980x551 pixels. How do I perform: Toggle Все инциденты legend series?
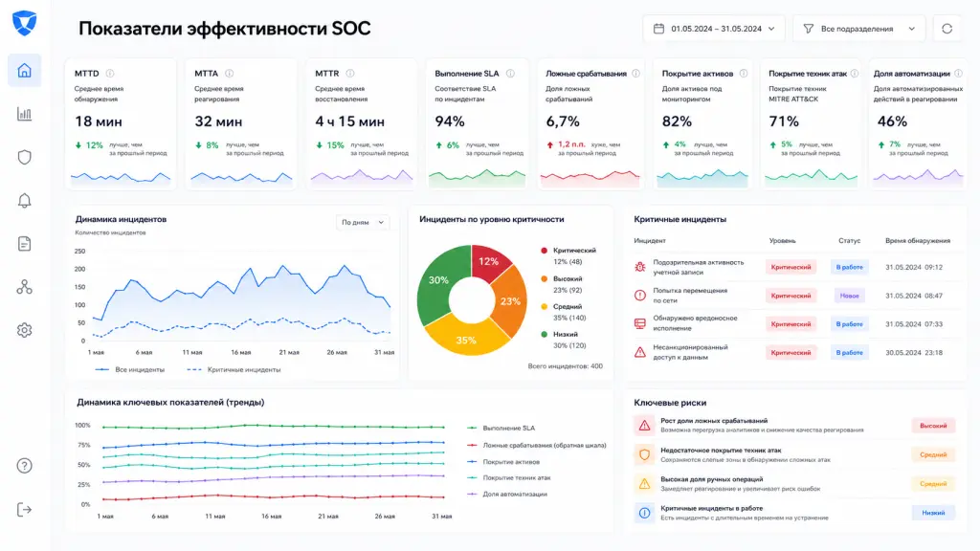tap(129, 370)
